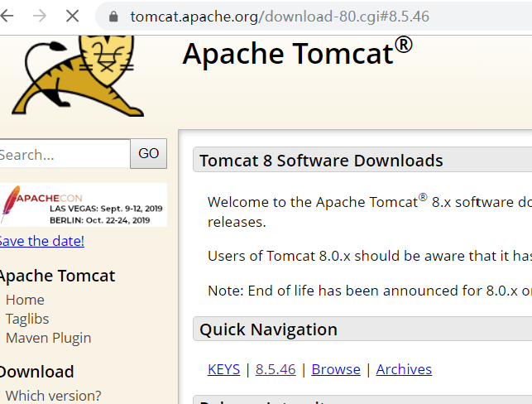Click the browser forward arrow
This screenshot has width=532, height=404.
coord(39,16)
